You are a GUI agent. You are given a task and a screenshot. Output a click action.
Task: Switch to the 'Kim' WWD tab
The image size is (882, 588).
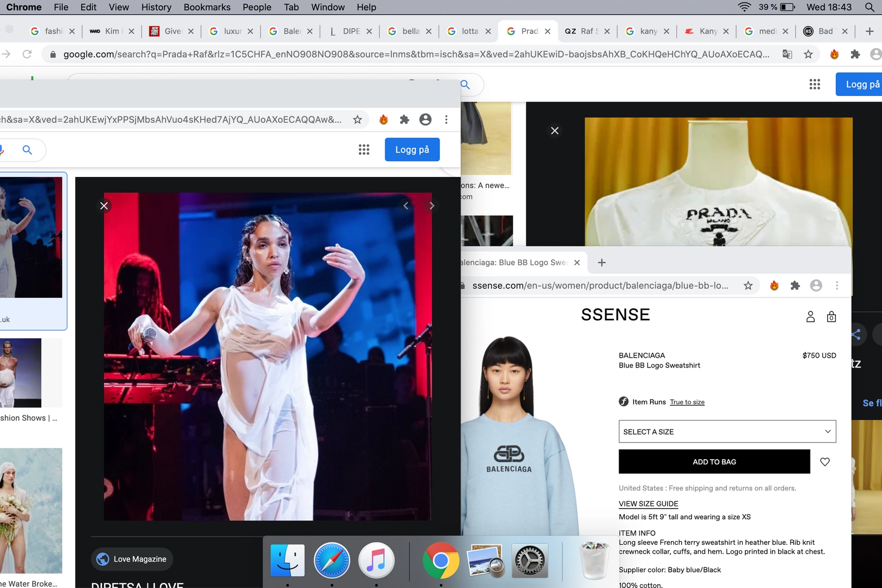[x=112, y=31]
